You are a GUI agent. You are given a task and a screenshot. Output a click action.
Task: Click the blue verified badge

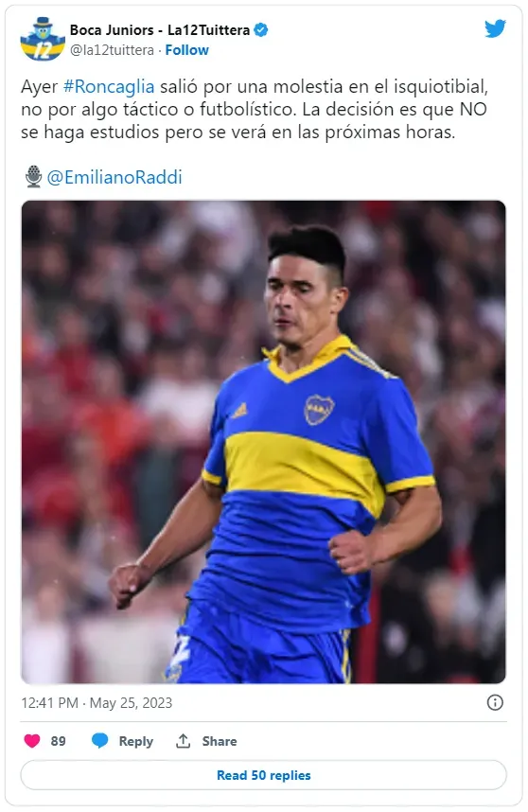pos(261,30)
